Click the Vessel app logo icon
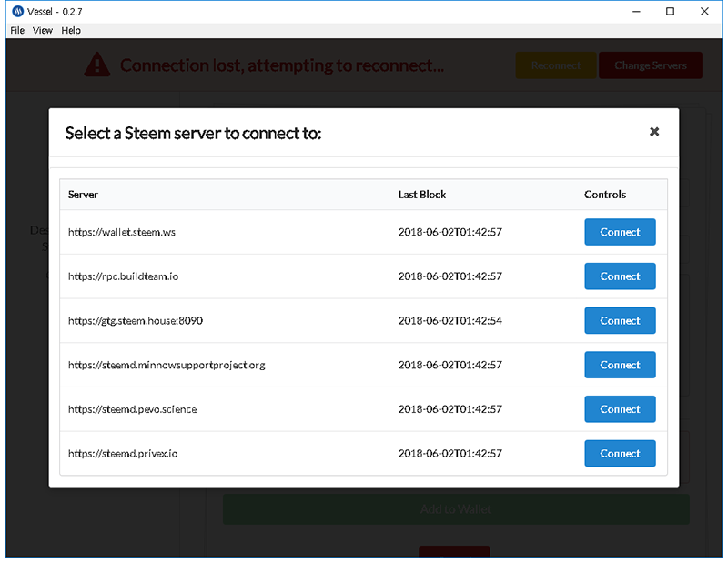This screenshot has height=563, width=728. 17,11
